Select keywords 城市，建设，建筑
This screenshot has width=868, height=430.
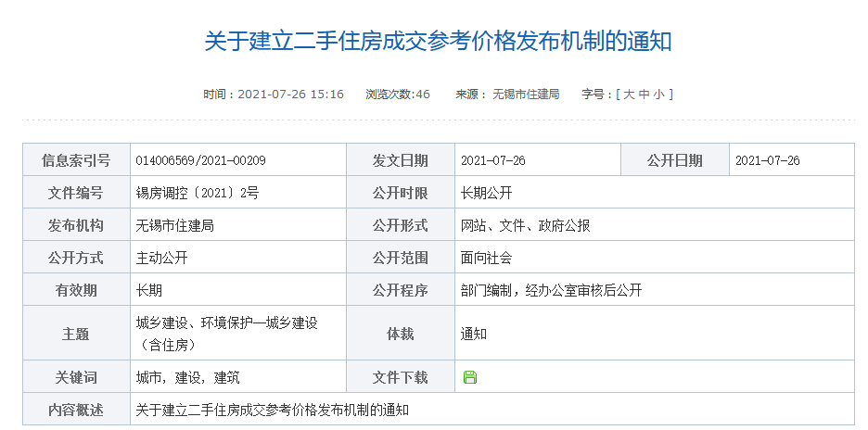(x=187, y=377)
